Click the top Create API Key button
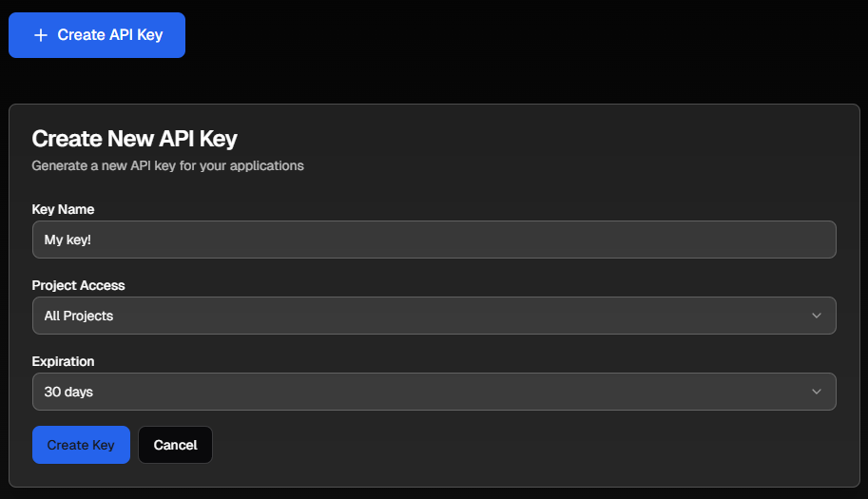 pyautogui.click(x=97, y=35)
